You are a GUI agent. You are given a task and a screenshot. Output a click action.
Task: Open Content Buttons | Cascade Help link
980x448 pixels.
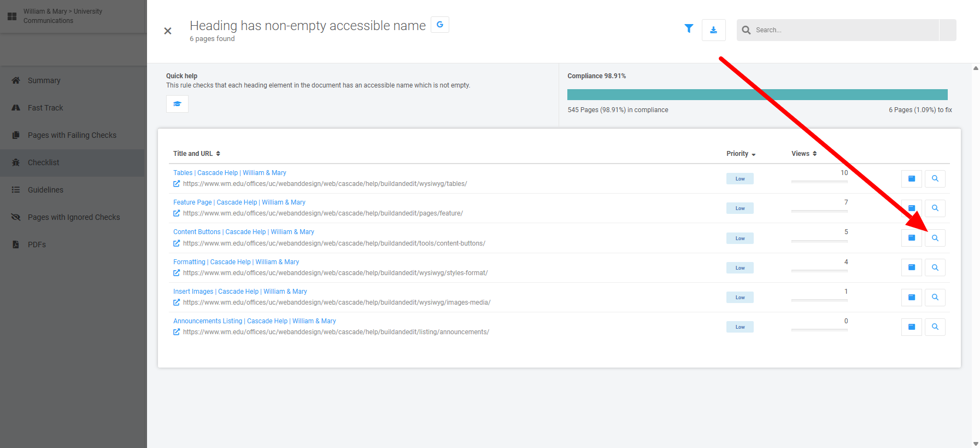[x=244, y=232]
